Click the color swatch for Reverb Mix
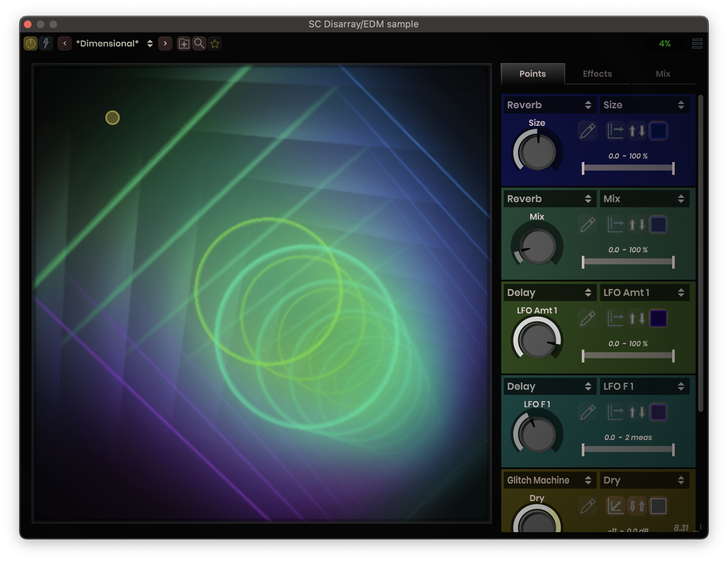 pyautogui.click(x=659, y=225)
